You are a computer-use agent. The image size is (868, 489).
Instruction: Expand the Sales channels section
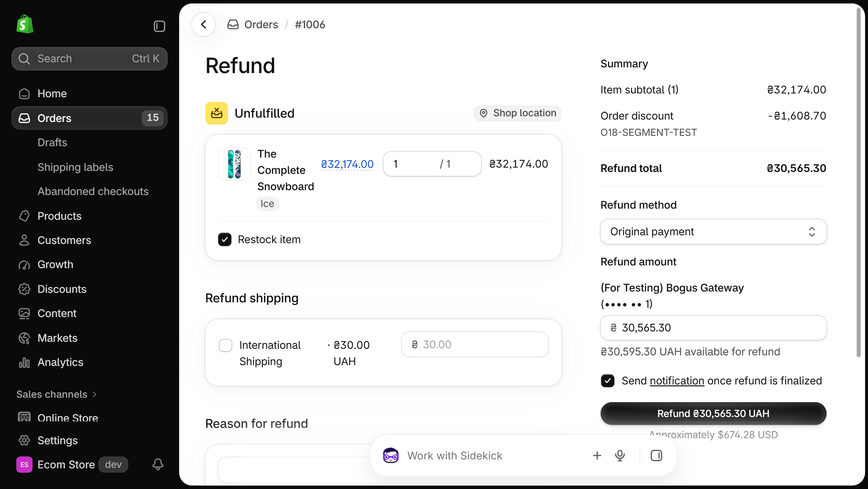57,394
